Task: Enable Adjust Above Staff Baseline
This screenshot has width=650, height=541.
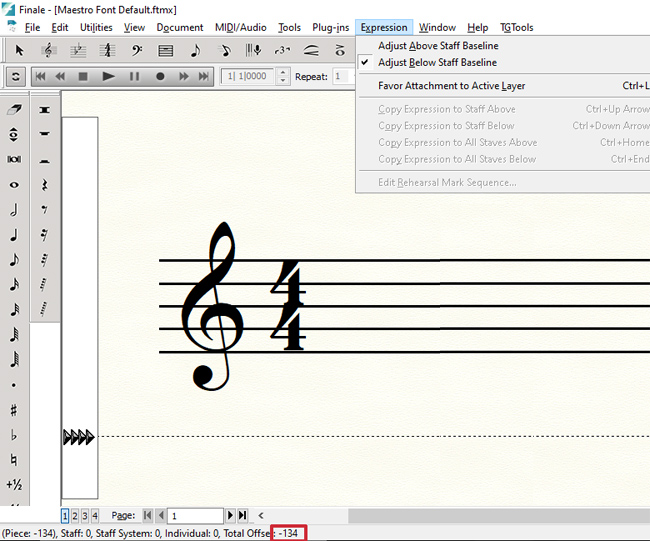Action: tap(438, 46)
